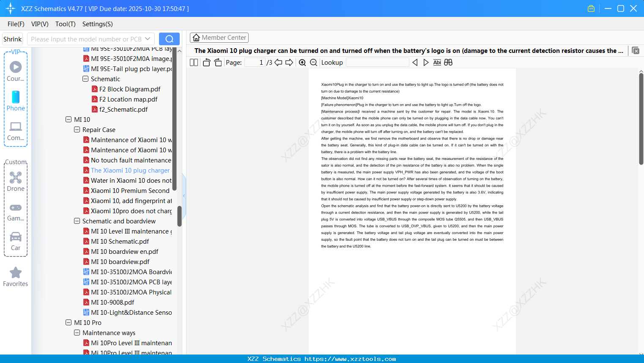Viewport: 644px width, 363px height.
Task: Collapse the MI 10 tree node
Action: (69, 120)
